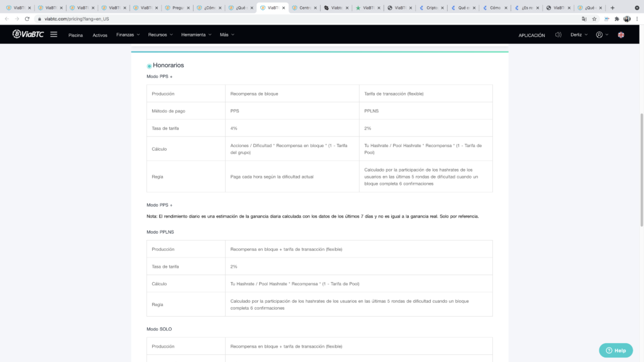Switch to the 'Centr' tab
This screenshot has height=362, width=644.
coord(304,8)
